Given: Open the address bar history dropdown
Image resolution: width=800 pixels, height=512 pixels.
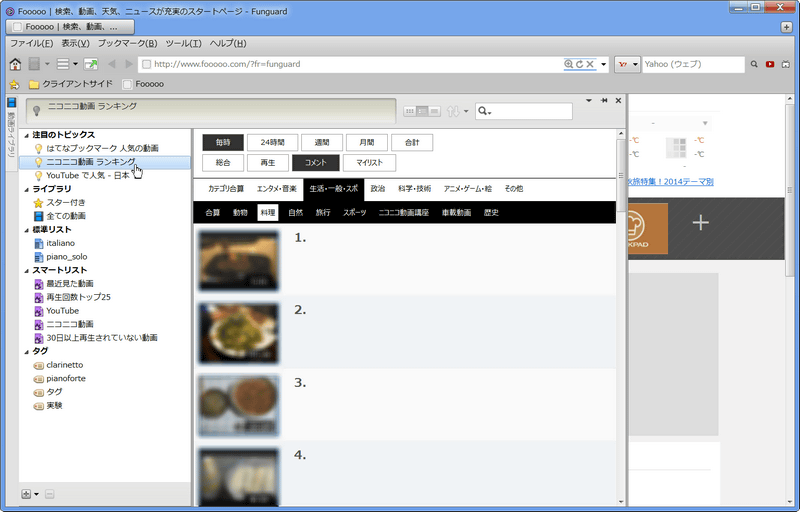Looking at the screenshot, I should coord(604,64).
